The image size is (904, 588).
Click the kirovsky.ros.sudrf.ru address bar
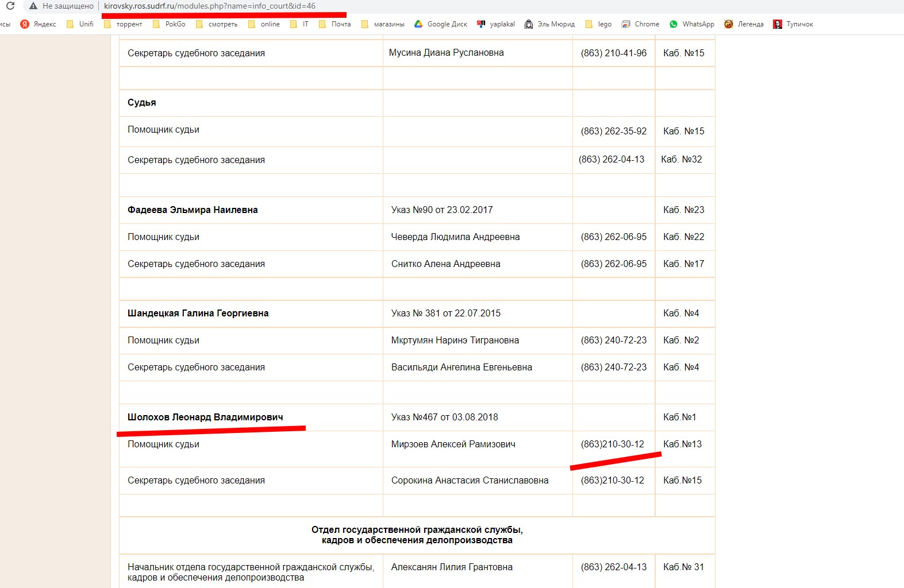point(210,6)
